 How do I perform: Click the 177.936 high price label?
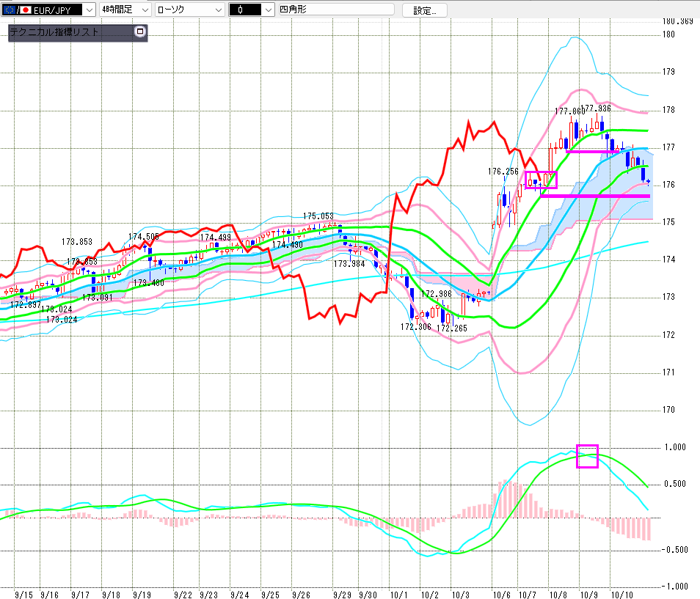tap(596, 109)
